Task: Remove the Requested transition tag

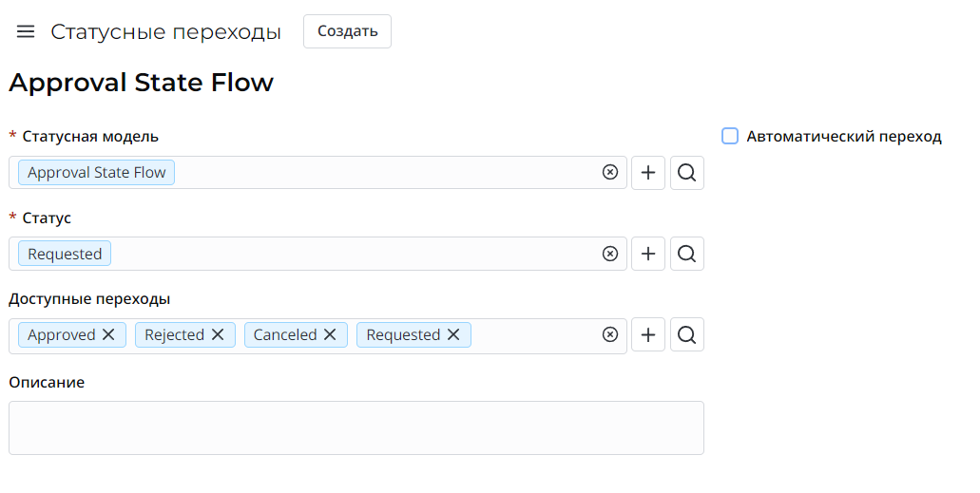Action: pos(453,334)
